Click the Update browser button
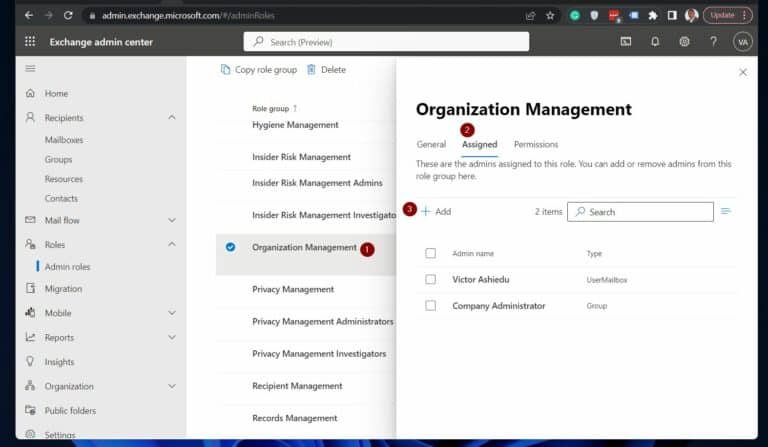 click(x=722, y=16)
